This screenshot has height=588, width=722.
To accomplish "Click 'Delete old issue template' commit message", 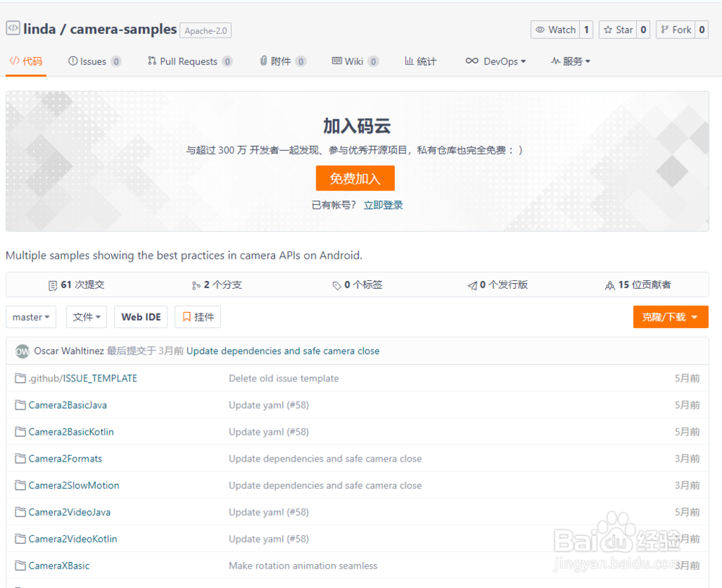I will (x=284, y=379).
